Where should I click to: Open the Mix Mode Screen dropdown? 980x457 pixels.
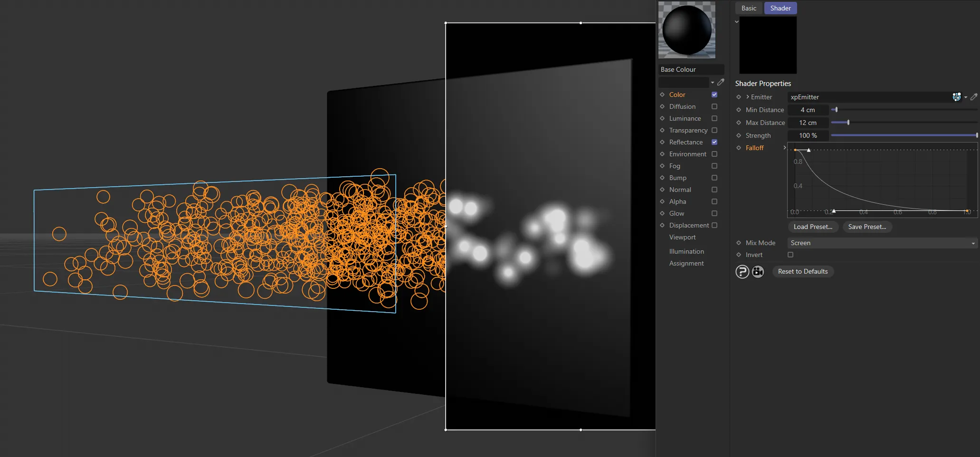tap(881, 243)
